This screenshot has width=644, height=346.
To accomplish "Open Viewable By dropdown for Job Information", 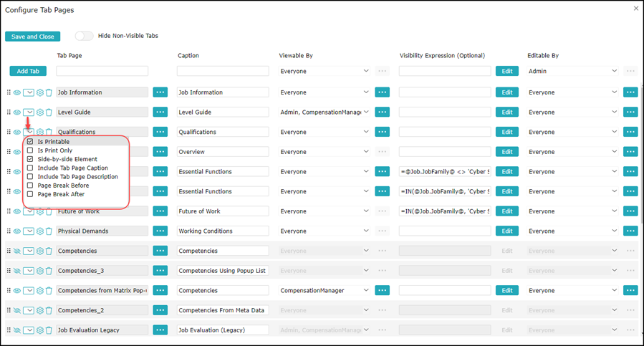I will [x=325, y=92].
